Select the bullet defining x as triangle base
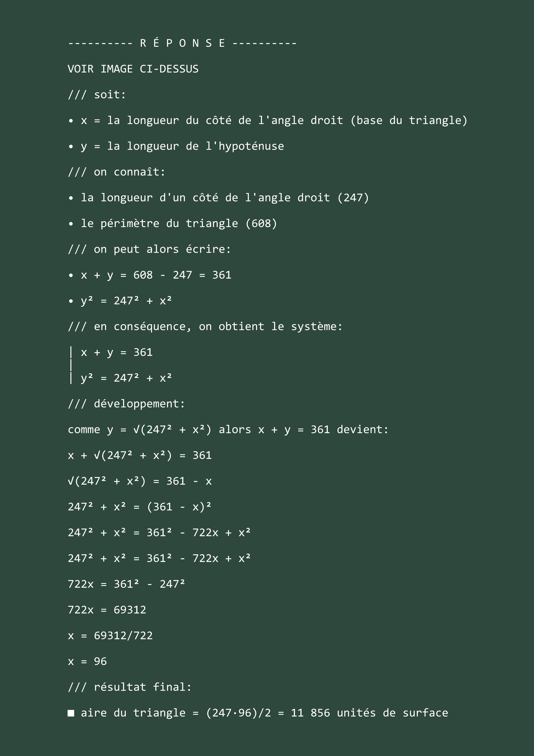The height and width of the screenshot is (756, 534). (x=268, y=120)
